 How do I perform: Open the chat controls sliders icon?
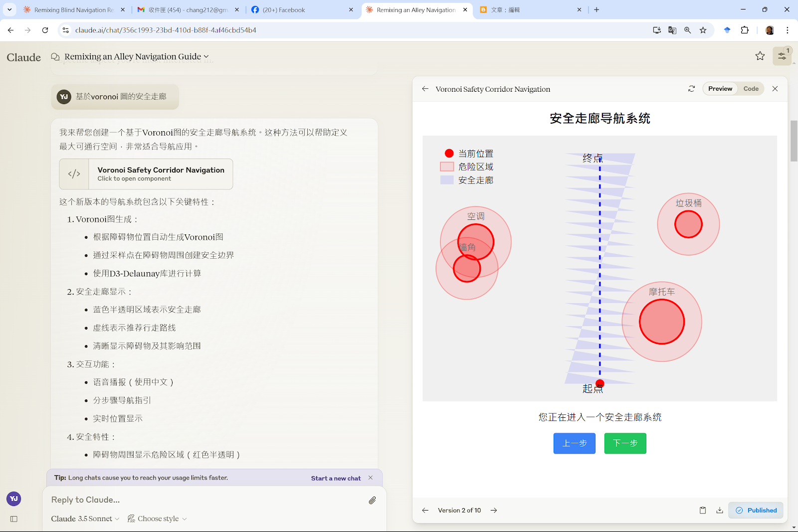782,56
